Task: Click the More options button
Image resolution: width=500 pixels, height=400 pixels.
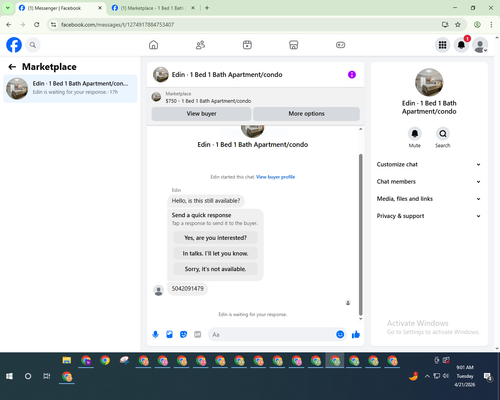Action: point(306,114)
